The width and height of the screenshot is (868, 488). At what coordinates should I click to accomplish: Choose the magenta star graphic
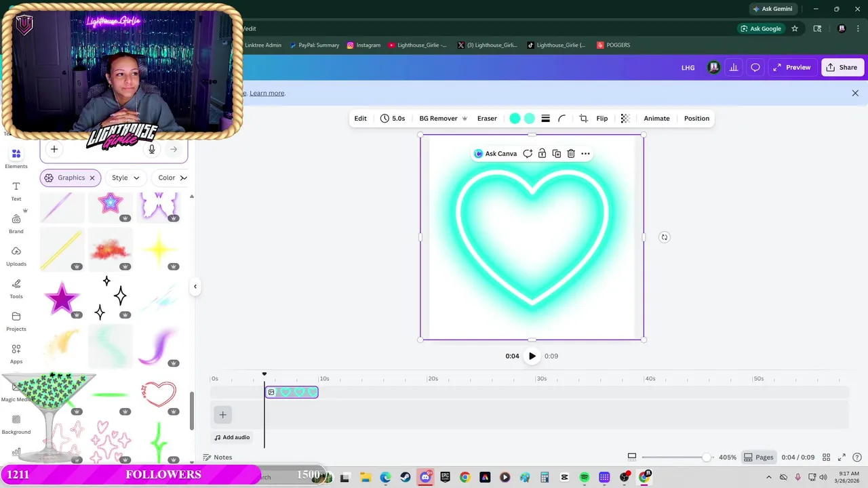click(x=62, y=298)
